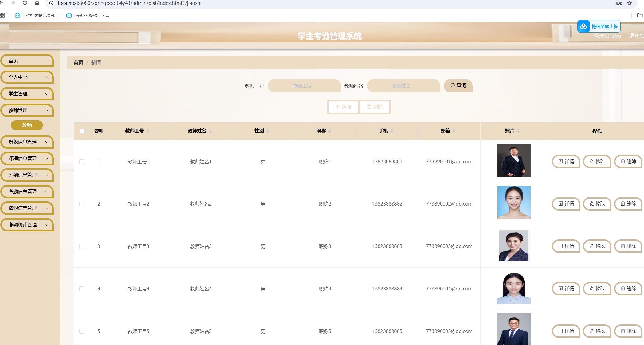Select the row 3 checkbox
644x345 pixels.
82,246
